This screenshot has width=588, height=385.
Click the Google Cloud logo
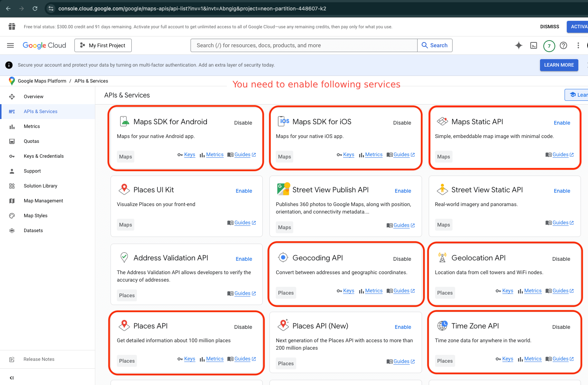point(44,45)
